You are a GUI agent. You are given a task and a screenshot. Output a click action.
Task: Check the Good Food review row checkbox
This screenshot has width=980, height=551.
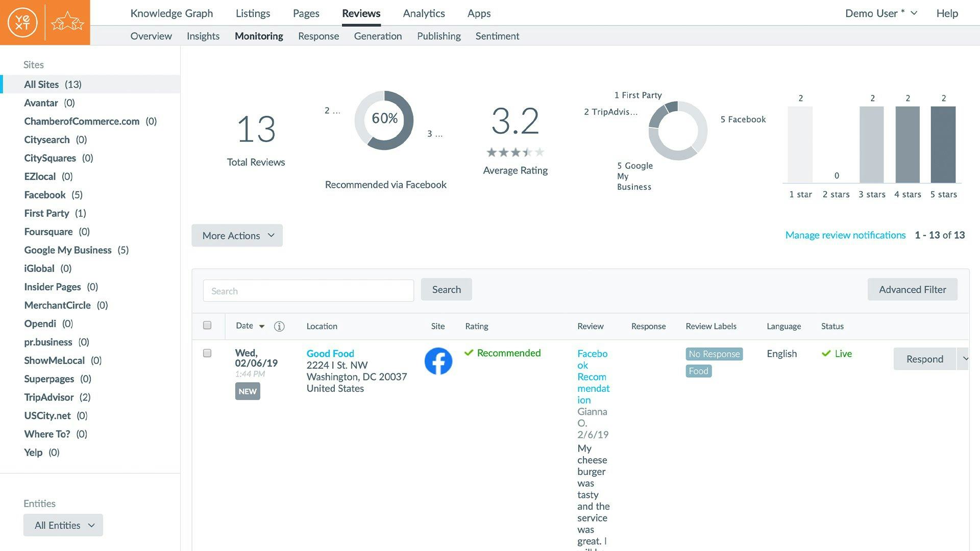207,353
